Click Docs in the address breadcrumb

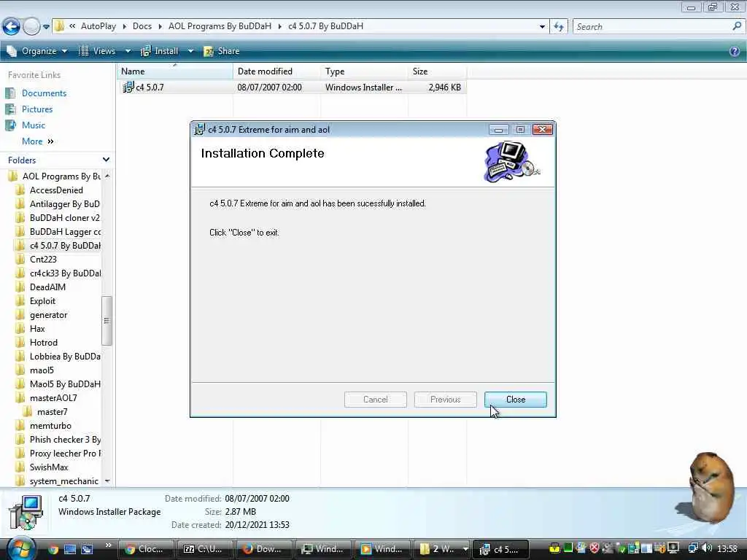point(142,26)
